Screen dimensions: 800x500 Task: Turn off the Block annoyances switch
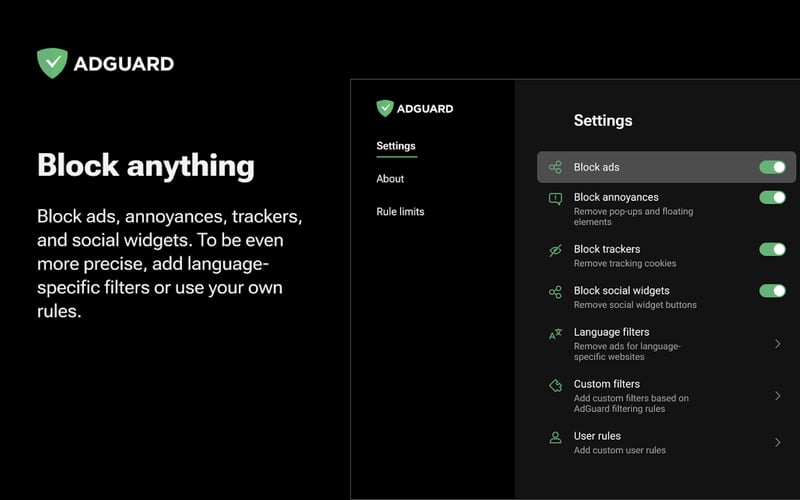pyautogui.click(x=772, y=197)
